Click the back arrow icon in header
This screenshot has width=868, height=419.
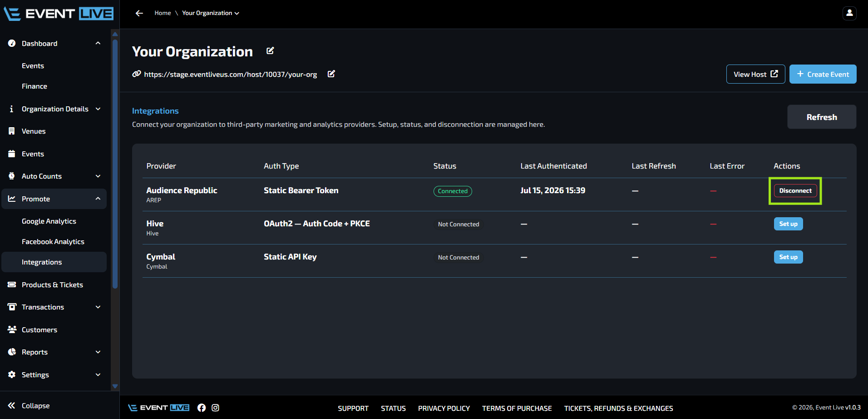[x=139, y=13]
